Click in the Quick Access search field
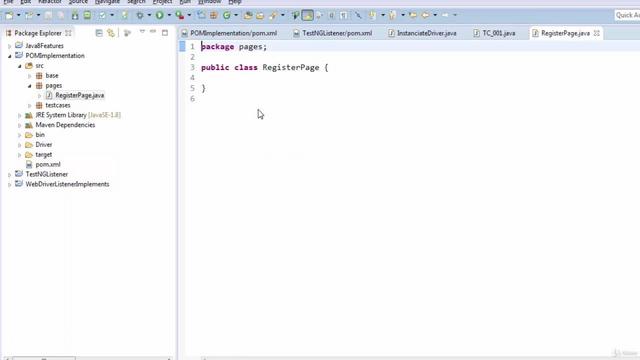 pos(627,16)
